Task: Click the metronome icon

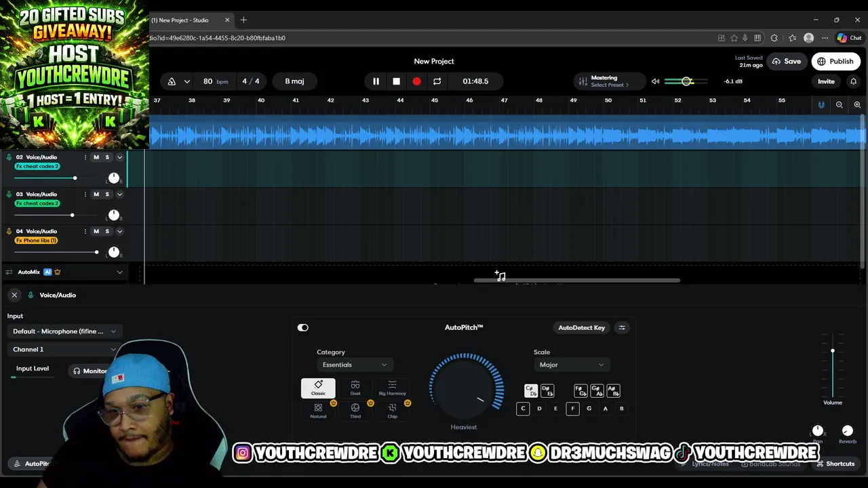Action: click(x=172, y=81)
